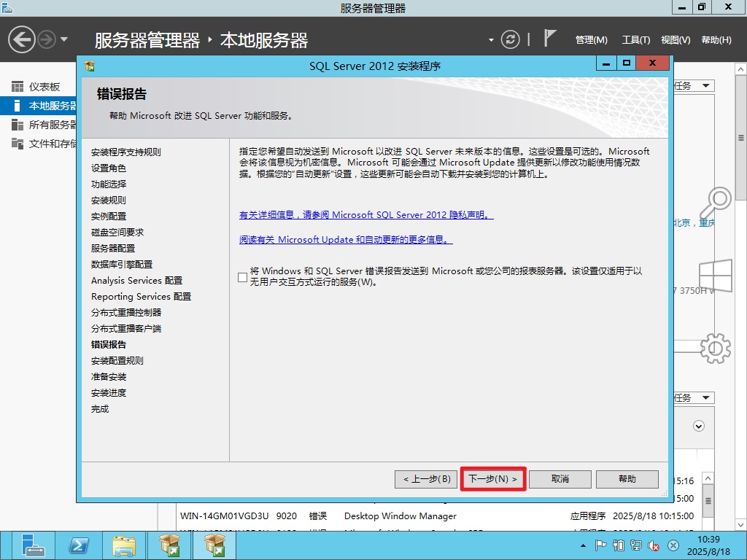Click the 帮助 button in the setup wizard
This screenshot has width=747, height=560.
627,479
